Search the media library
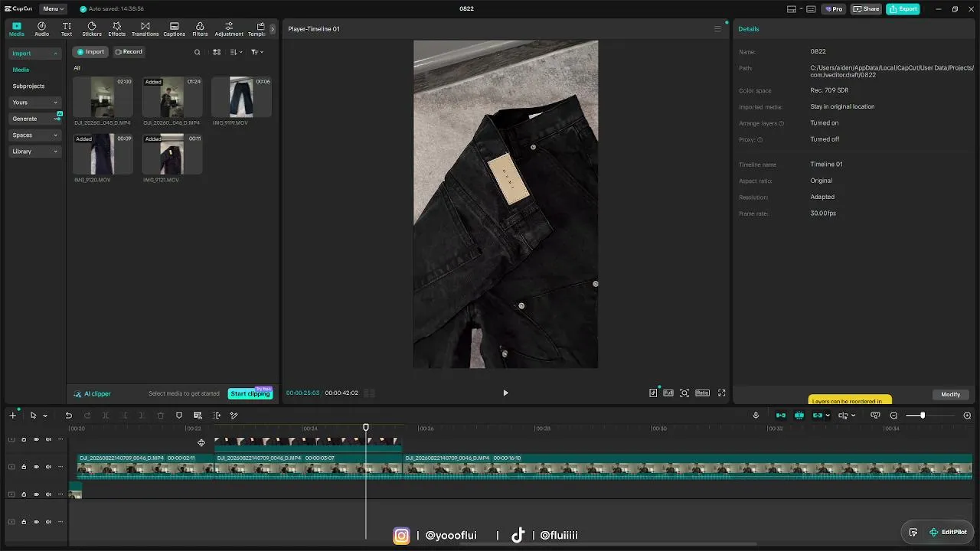 tap(197, 52)
